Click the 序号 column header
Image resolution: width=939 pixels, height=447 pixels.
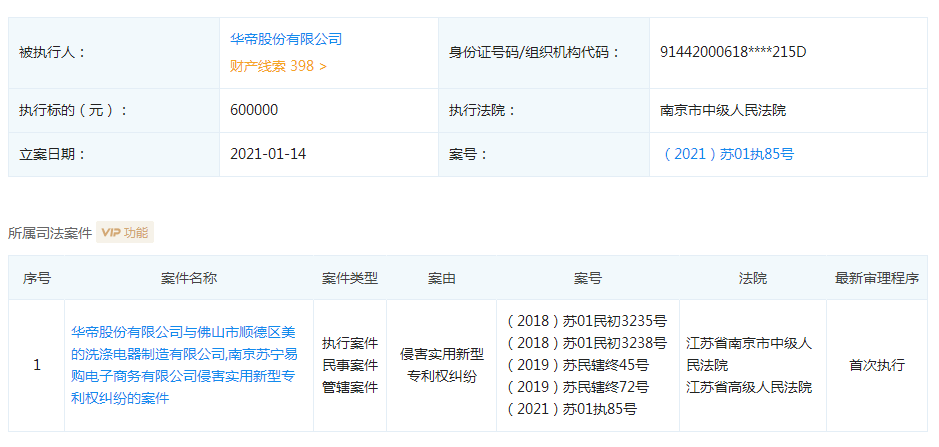click(x=37, y=278)
